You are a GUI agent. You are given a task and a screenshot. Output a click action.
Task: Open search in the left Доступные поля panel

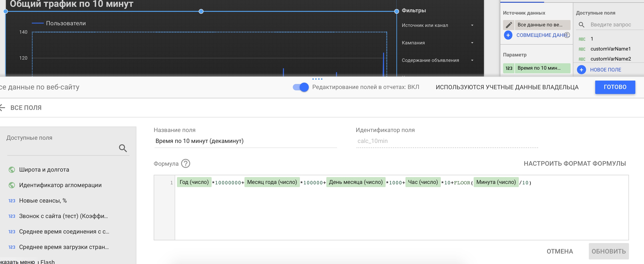tap(123, 148)
